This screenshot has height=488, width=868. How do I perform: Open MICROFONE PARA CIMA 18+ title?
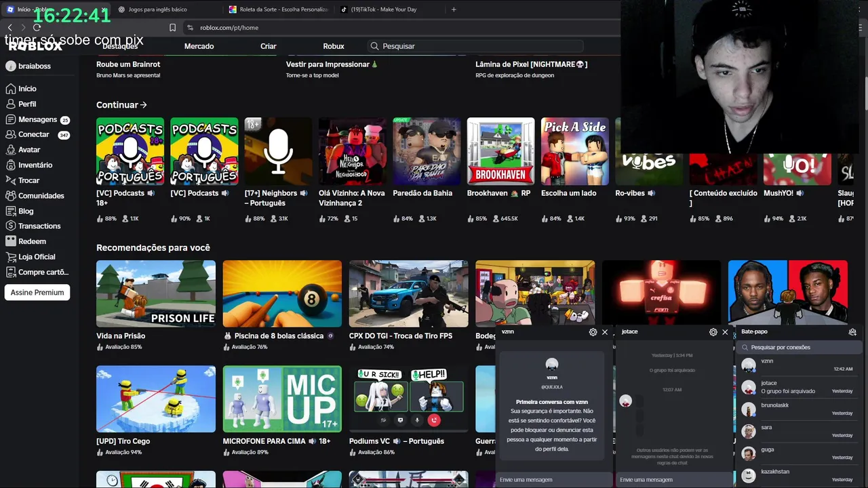click(x=277, y=441)
